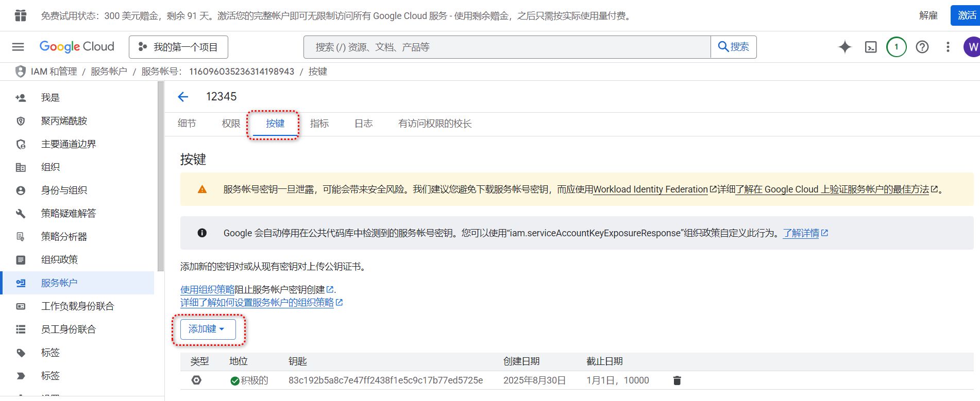Click the 创建日期 column header
This screenshot has width=980, height=401.
point(521,361)
